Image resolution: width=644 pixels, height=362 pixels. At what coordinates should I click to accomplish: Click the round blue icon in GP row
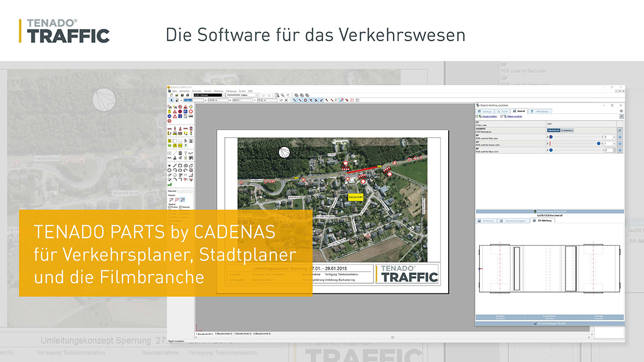tap(620, 144)
